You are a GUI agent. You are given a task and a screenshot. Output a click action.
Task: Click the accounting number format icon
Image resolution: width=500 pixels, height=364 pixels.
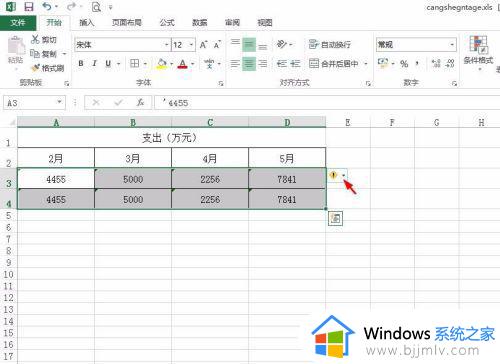pos(383,63)
